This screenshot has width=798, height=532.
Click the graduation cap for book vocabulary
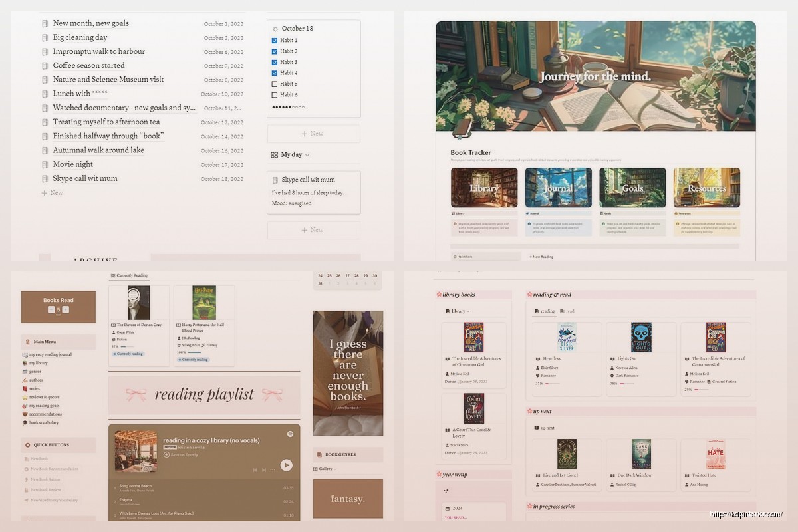pyautogui.click(x=25, y=423)
